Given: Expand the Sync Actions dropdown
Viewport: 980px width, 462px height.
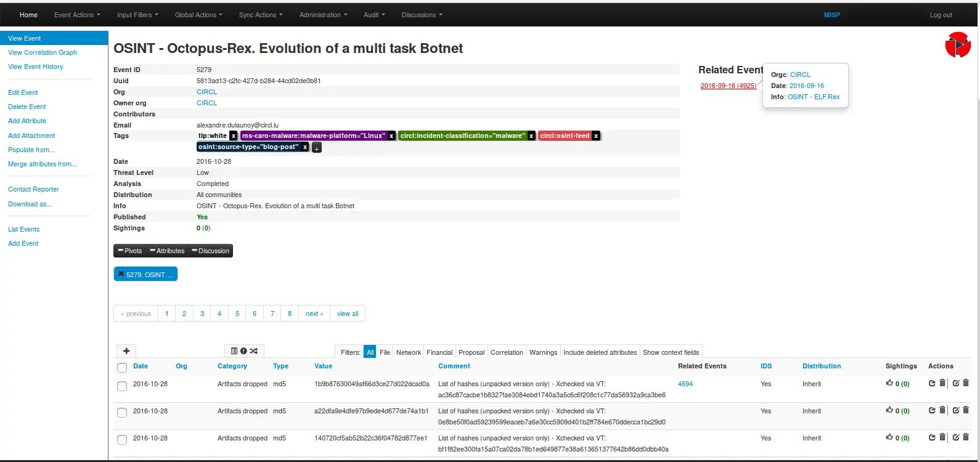Looking at the screenshot, I should (261, 15).
